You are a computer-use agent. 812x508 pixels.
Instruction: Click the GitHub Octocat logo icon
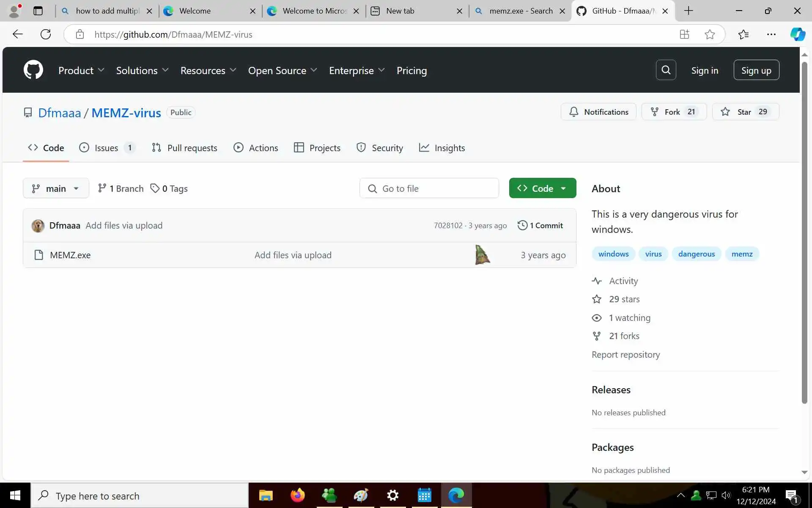pos(33,70)
